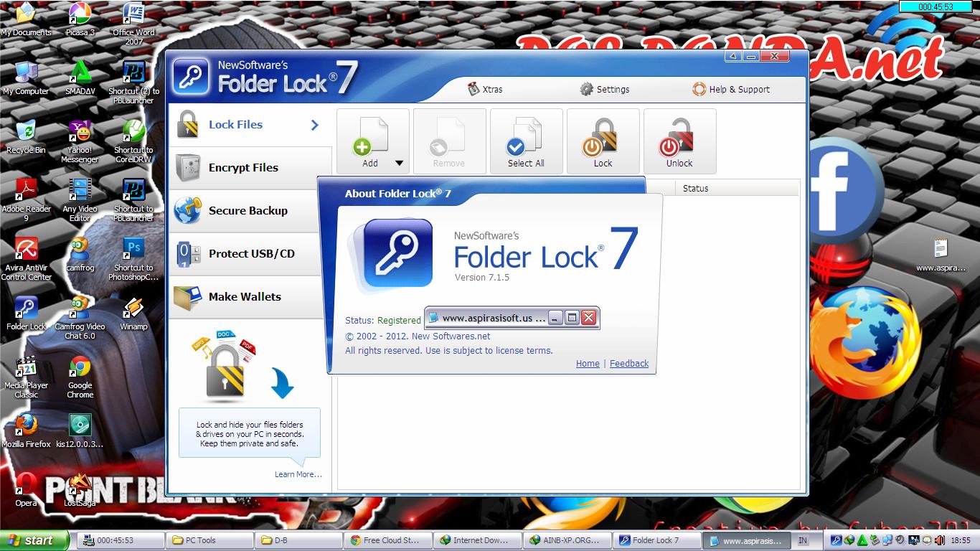The width and height of the screenshot is (980, 551).
Task: Select the Encrypt Files sidebar tab
Action: click(250, 168)
